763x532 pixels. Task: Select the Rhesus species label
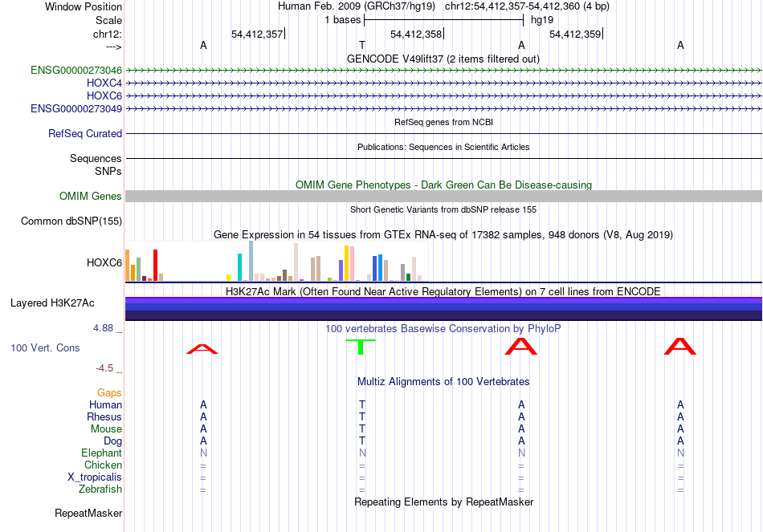pos(104,416)
